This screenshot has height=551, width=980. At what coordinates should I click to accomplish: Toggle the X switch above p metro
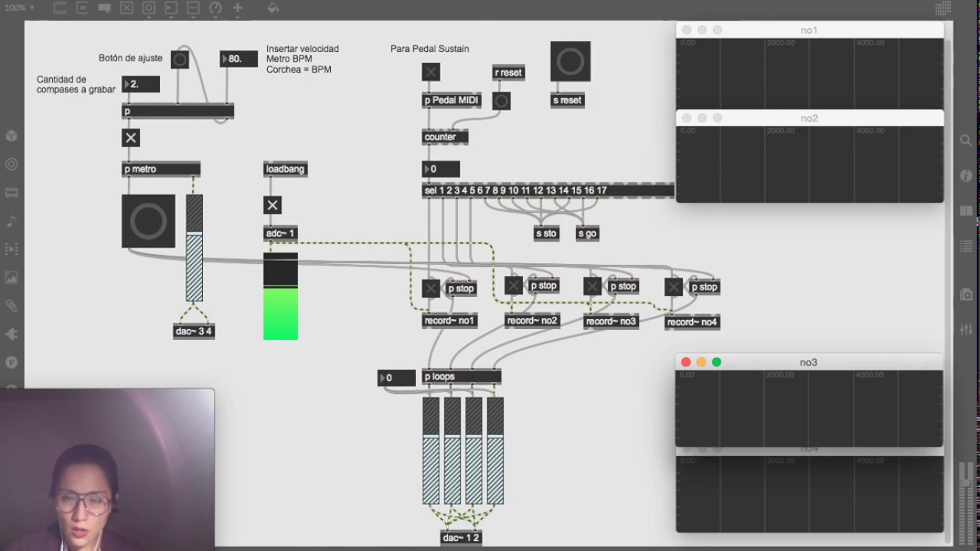[131, 138]
